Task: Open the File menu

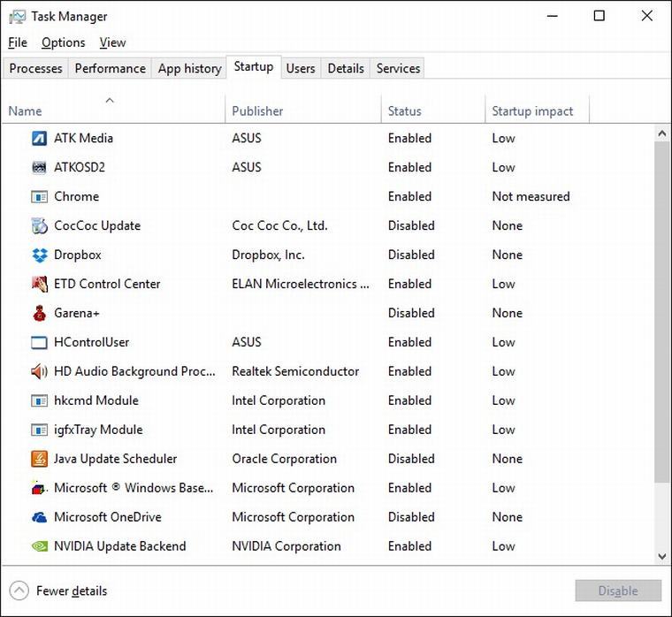Action: tap(18, 42)
